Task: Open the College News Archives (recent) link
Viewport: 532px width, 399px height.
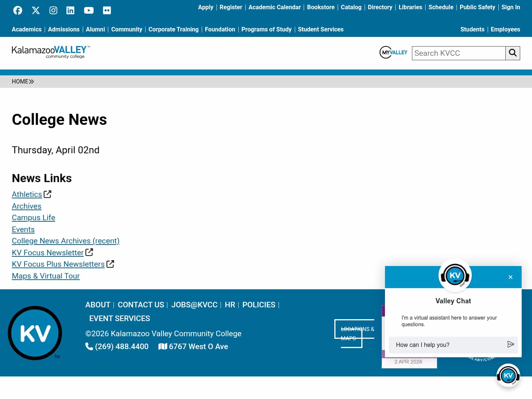Action: 65,241
